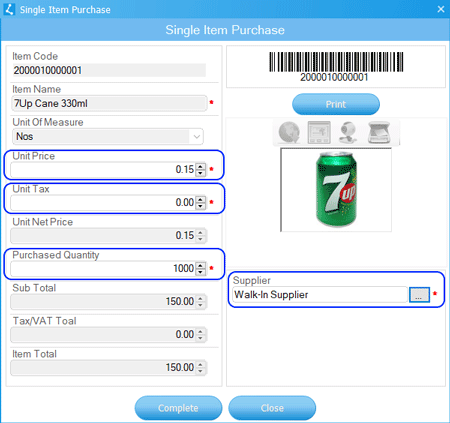This screenshot has height=423, width=450.
Task: Open supplier browse ellipsis button
Action: (x=419, y=295)
